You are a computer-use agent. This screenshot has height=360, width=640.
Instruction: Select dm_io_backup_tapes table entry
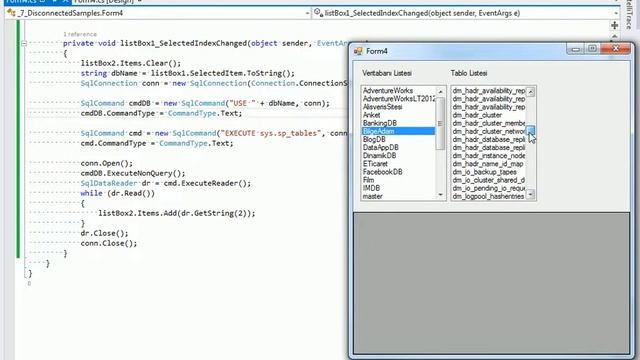pyautogui.click(x=489, y=172)
